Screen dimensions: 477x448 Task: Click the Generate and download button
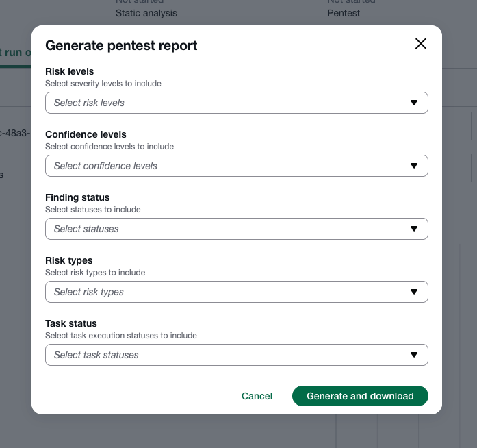point(360,396)
